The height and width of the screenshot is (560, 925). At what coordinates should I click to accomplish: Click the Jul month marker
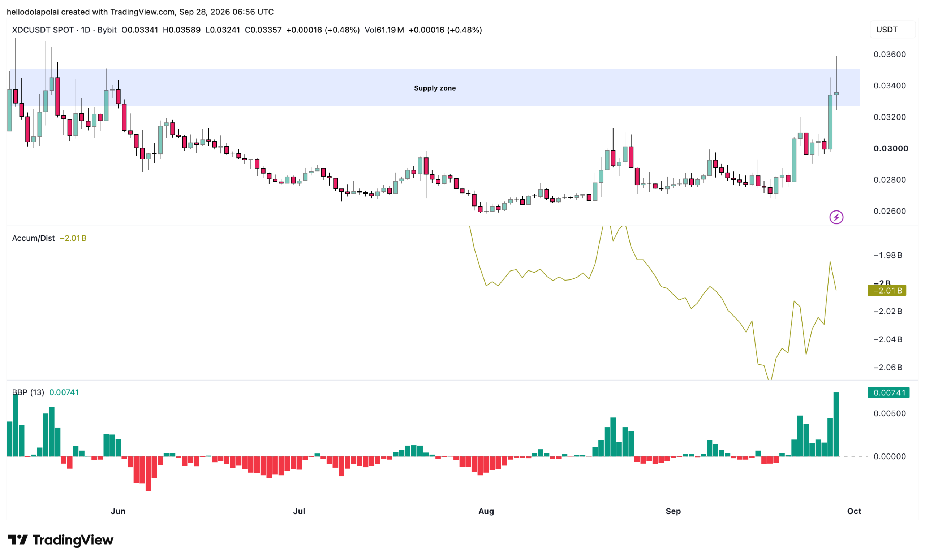coord(299,511)
